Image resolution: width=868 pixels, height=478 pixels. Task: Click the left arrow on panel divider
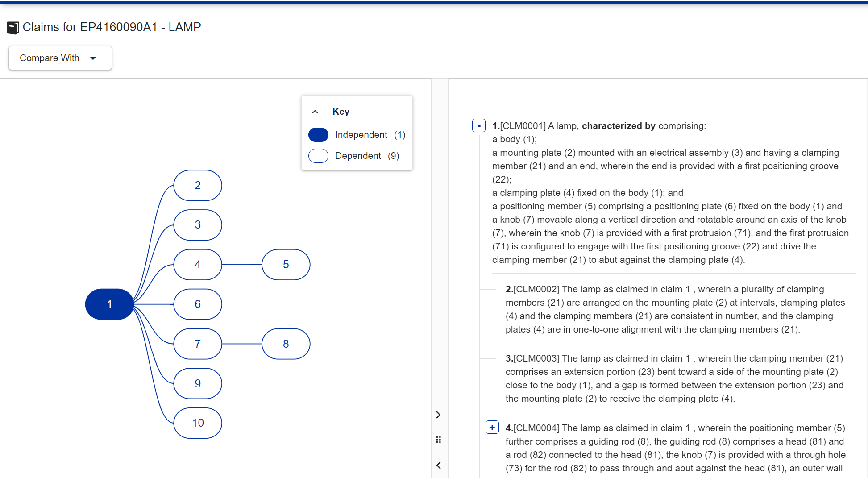(x=439, y=465)
